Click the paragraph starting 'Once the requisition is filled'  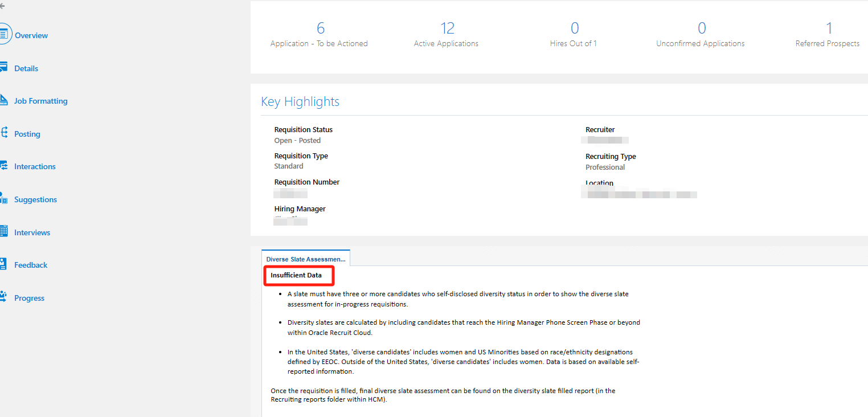click(x=443, y=395)
